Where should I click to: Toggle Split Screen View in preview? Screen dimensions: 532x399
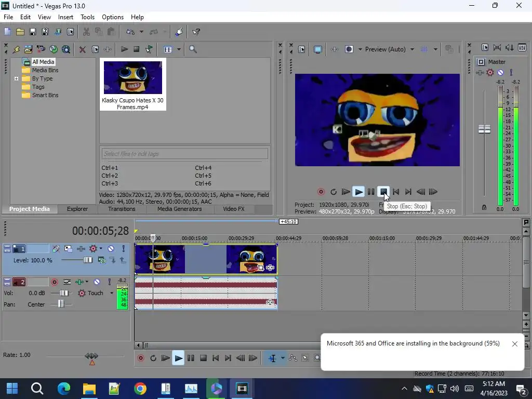click(x=349, y=49)
